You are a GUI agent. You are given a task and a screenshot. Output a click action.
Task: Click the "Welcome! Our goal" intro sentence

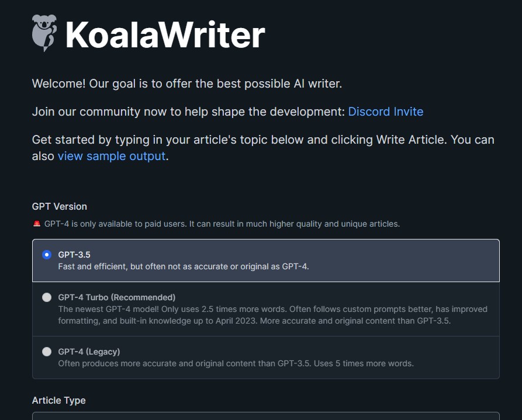point(187,84)
